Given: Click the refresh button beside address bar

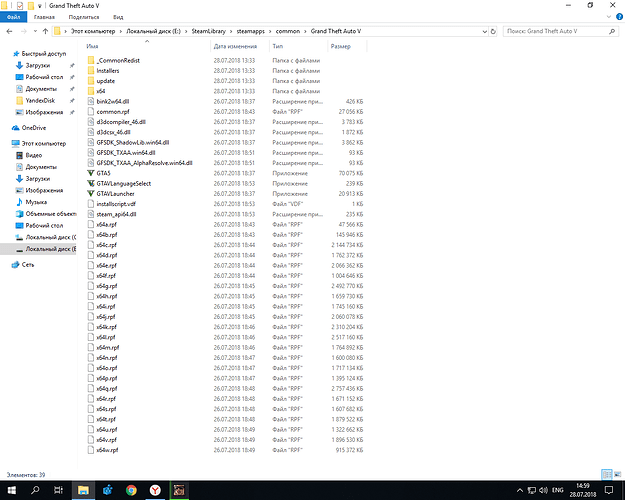Looking at the screenshot, I should 494,32.
